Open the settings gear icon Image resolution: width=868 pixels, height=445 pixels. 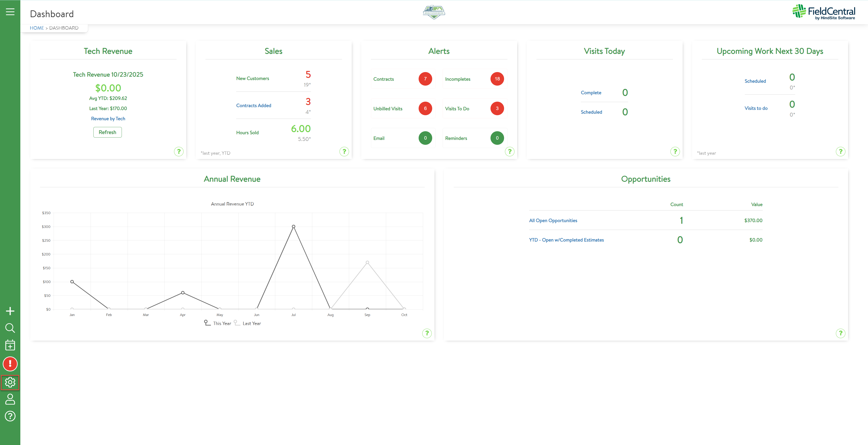10,382
